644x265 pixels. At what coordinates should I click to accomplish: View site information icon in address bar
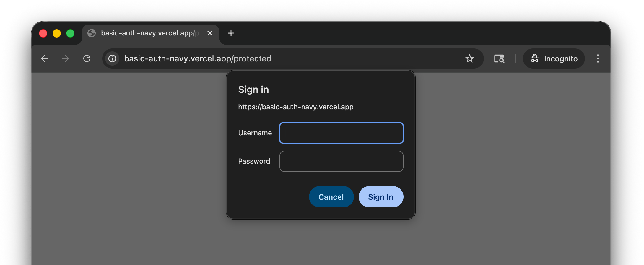[112, 58]
